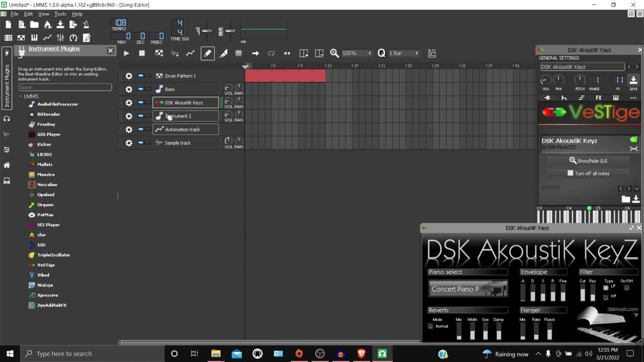Open the Controller Rack icon
This screenshot has height=362, width=644.
pyautogui.click(x=73, y=38)
